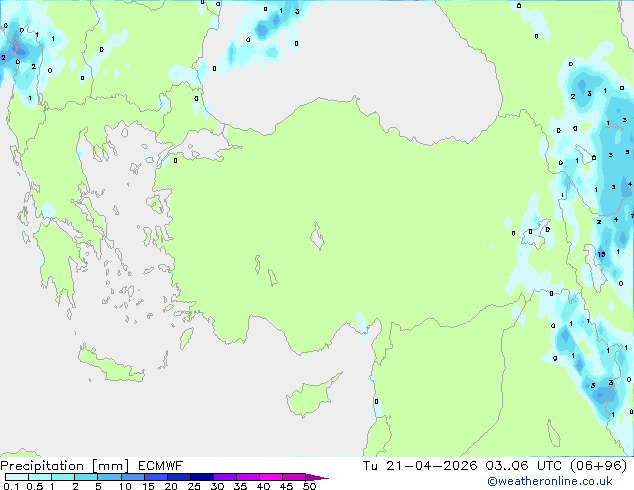
Task: Click the 15–20 mm blue swatch
Action: tap(155, 477)
